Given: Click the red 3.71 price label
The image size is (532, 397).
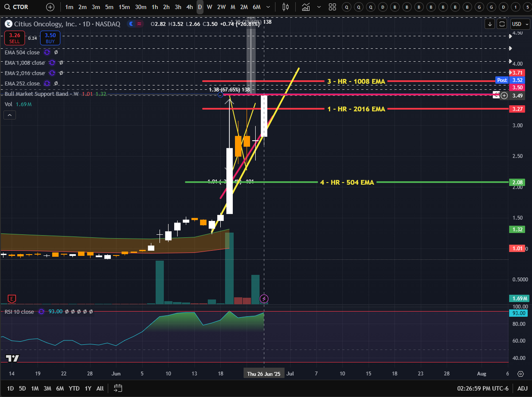Looking at the screenshot, I should (518, 72).
